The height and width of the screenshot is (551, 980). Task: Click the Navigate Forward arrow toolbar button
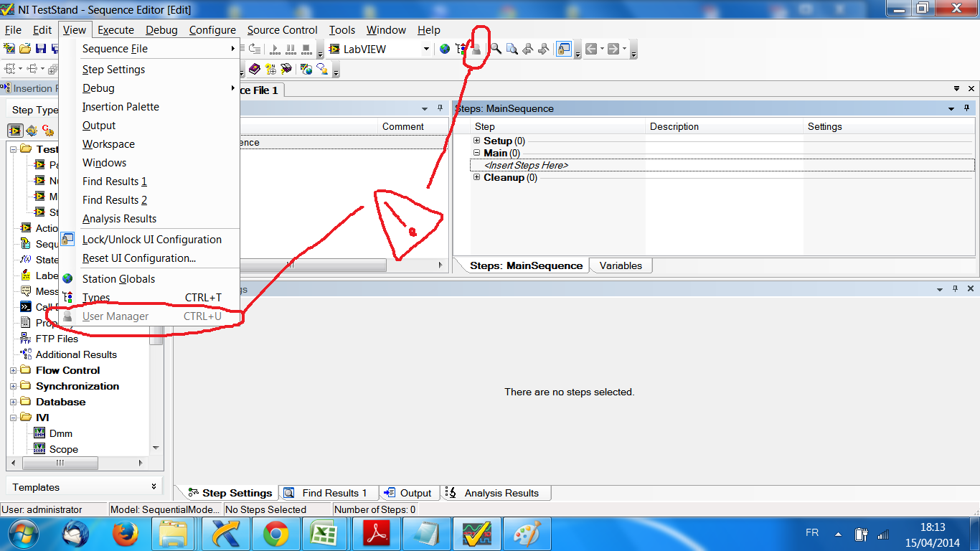click(613, 49)
